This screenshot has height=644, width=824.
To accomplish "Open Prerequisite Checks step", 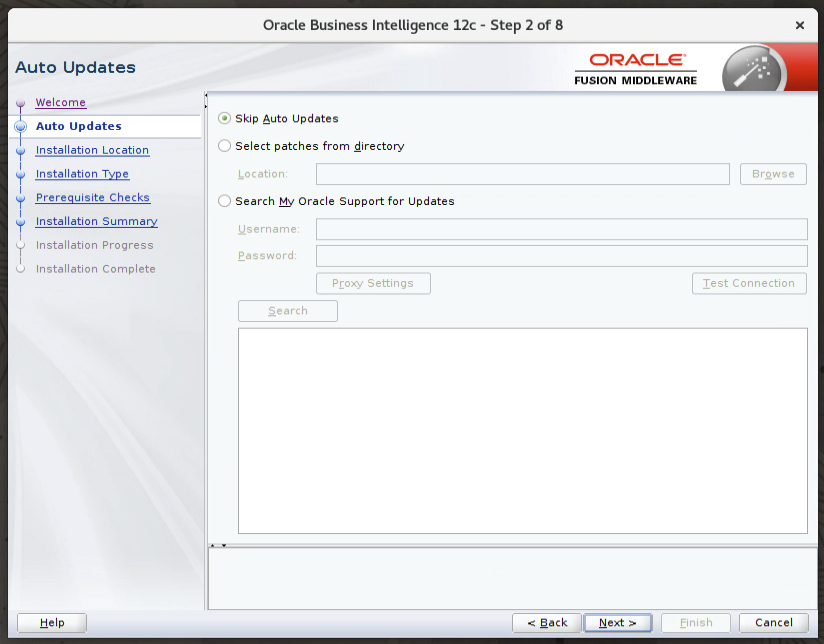I will (x=92, y=198).
